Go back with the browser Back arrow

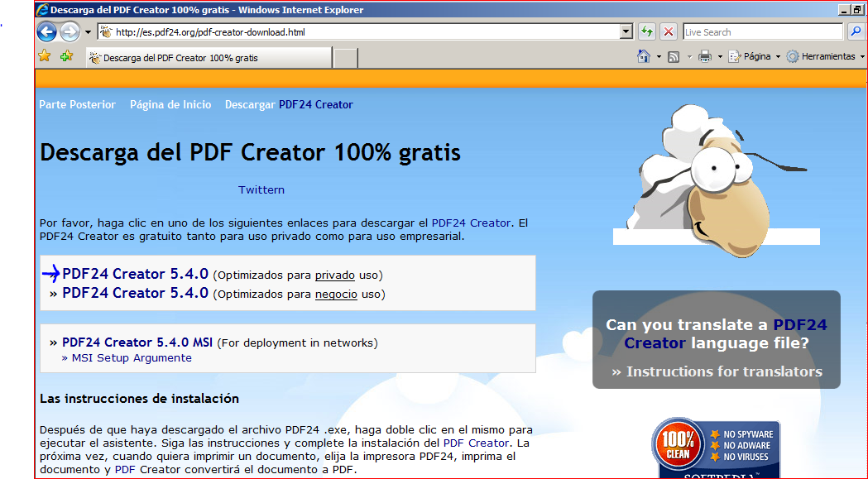click(47, 32)
